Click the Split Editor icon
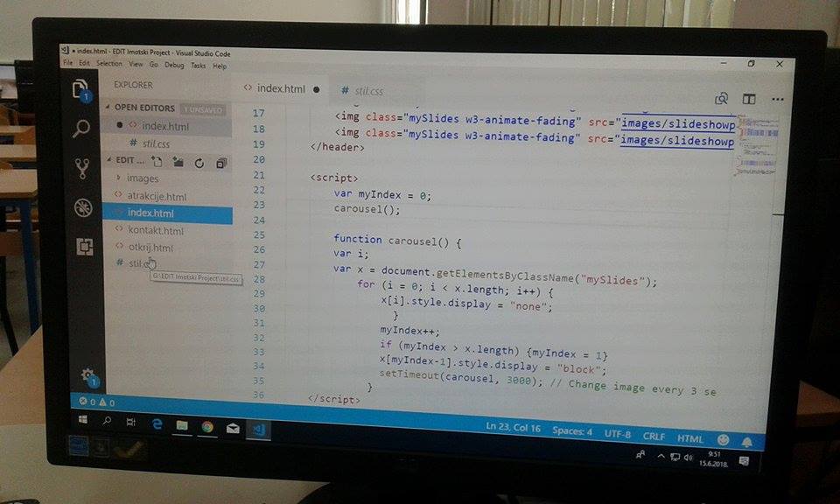 pyautogui.click(x=749, y=99)
